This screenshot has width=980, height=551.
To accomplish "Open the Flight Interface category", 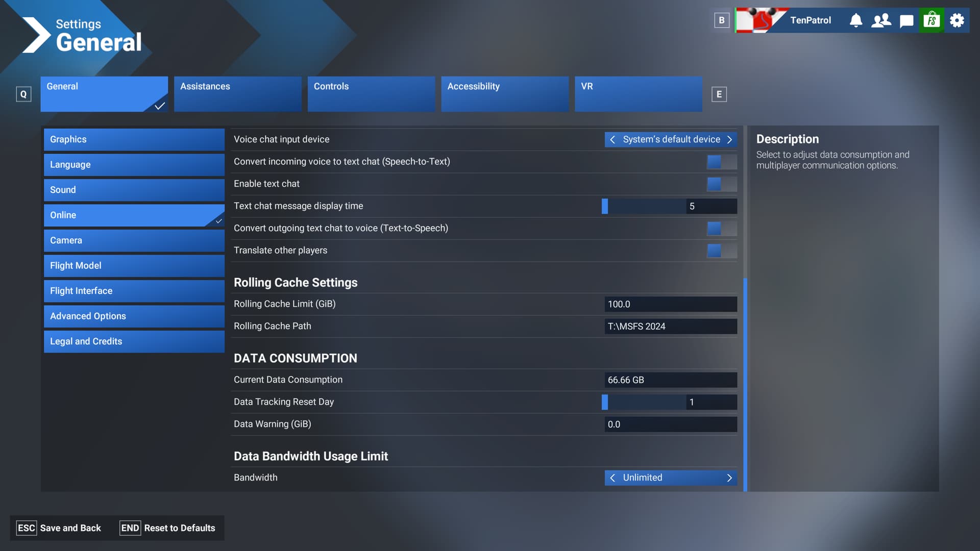I will tap(134, 291).
